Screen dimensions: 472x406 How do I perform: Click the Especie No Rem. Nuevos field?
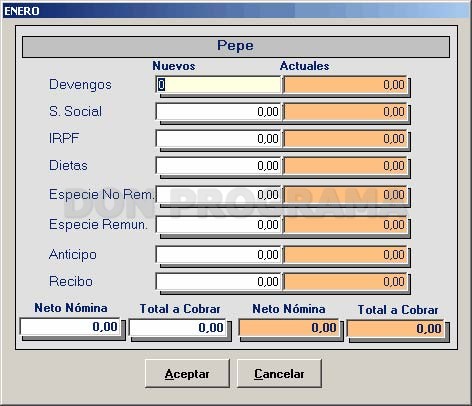pos(219,195)
